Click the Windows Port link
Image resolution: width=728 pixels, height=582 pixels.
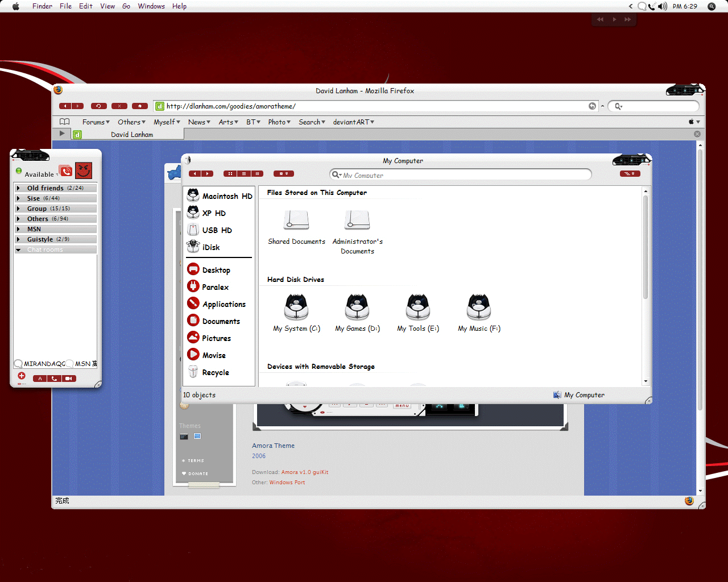(x=287, y=483)
